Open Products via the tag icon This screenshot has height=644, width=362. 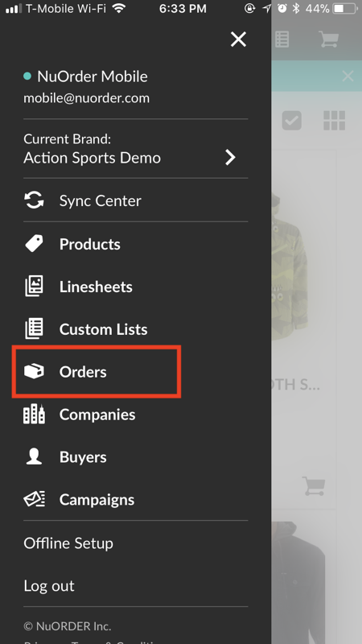[34, 244]
